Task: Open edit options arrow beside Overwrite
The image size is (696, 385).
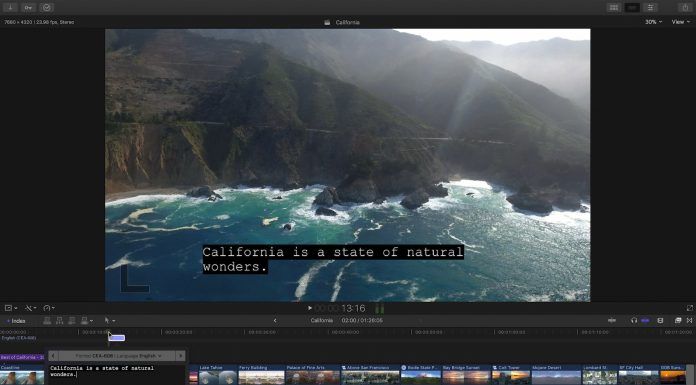Action: pyautogui.click(x=91, y=321)
